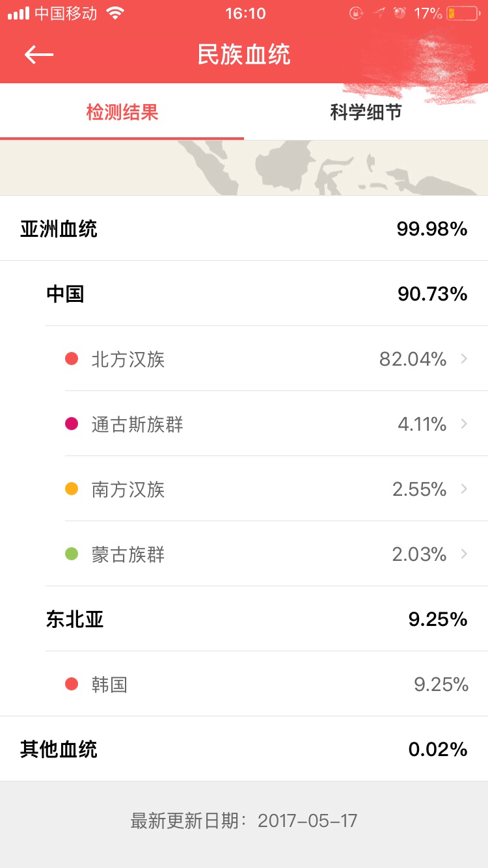This screenshot has width=488, height=868.
Task: Tap the ancestry map preview
Action: 244,168
